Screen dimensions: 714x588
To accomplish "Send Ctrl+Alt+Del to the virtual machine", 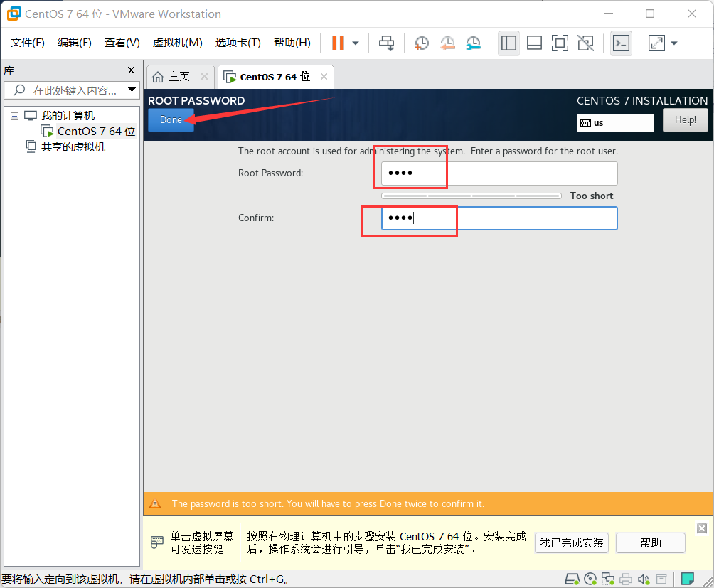I will pyautogui.click(x=386, y=43).
